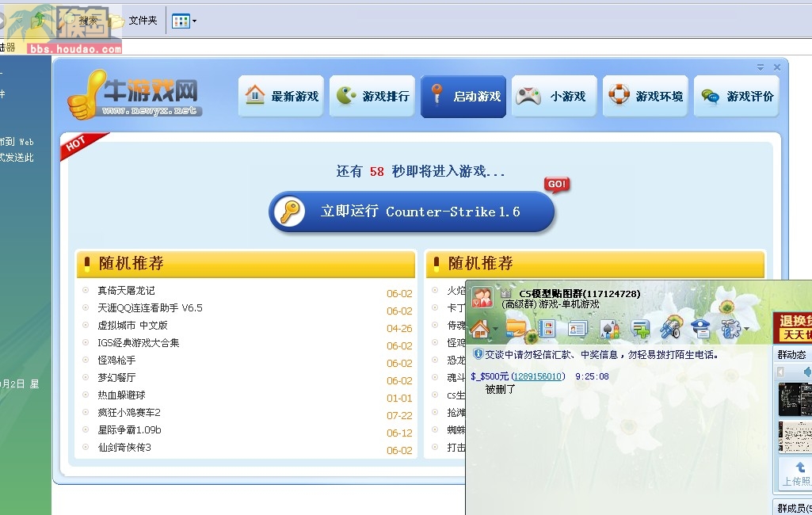Click the red GO! badge
This screenshot has width=812, height=515.
coord(557,185)
